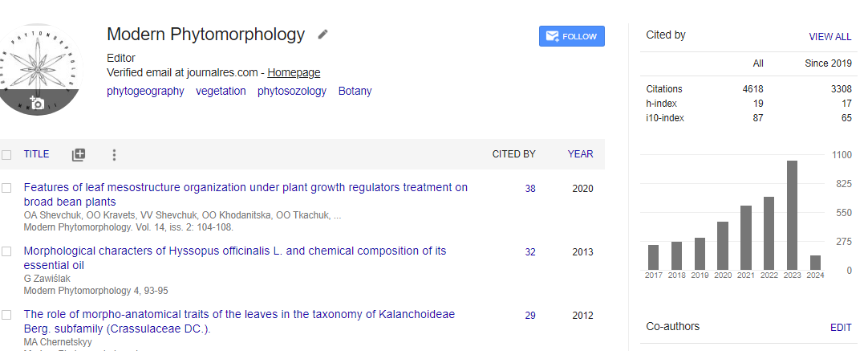Click the add-to-library plus icon in header
This screenshot has width=868, height=351.
tap(78, 155)
